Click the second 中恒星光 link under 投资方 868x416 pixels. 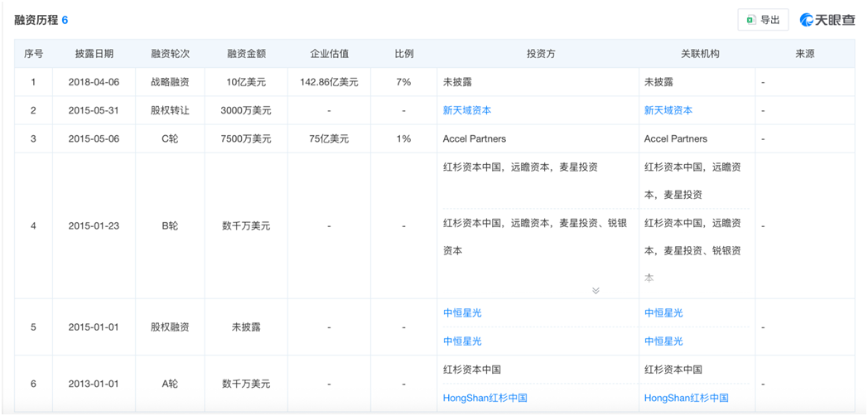(462, 341)
